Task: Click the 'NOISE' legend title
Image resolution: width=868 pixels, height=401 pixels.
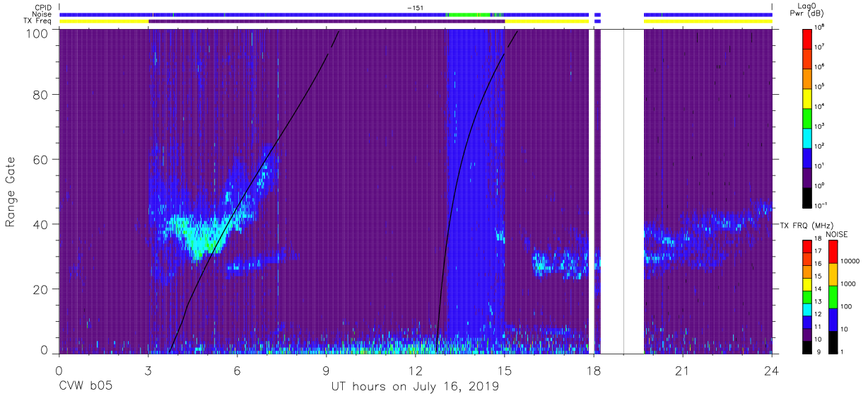Action: 836,234
